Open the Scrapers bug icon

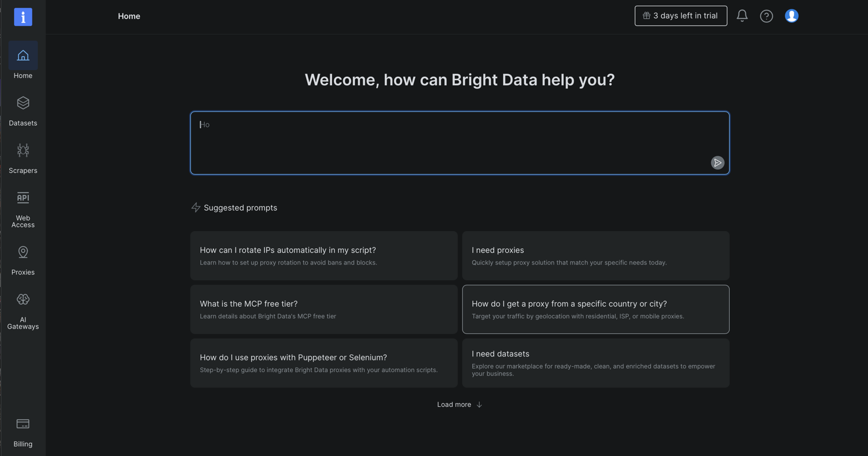coord(23,150)
